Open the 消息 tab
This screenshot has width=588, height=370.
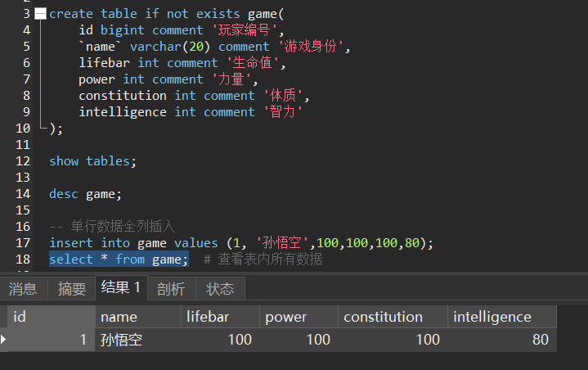[x=23, y=289]
